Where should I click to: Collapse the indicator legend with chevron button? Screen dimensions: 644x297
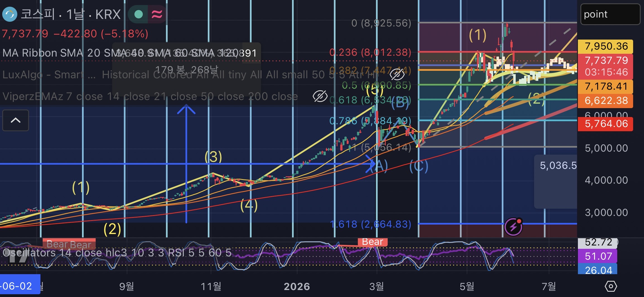pos(16,120)
